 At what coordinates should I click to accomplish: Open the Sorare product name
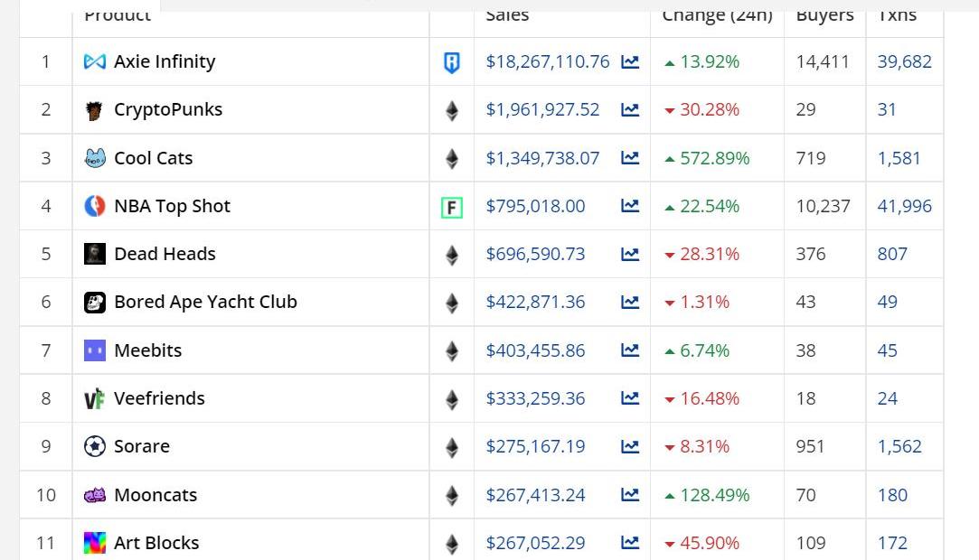tap(142, 446)
